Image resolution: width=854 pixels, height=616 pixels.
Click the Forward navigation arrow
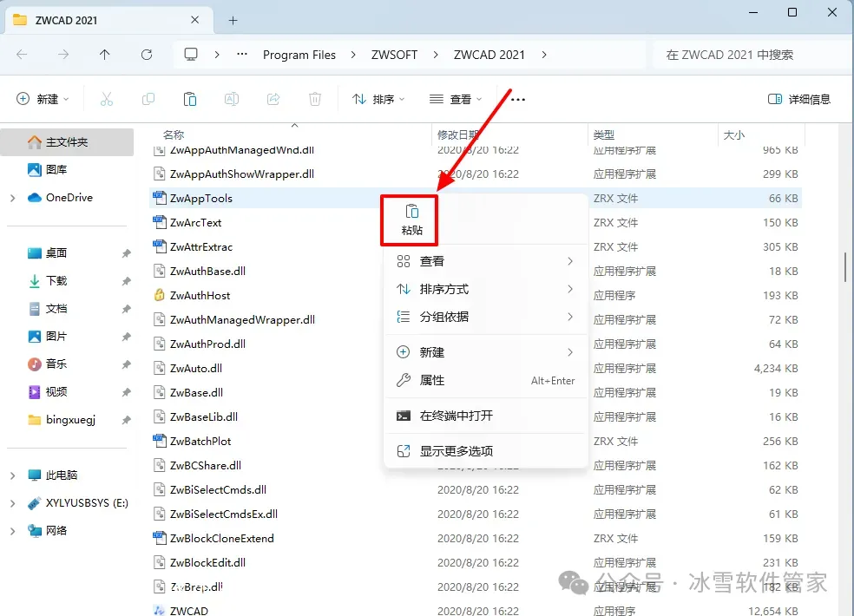[x=63, y=55]
